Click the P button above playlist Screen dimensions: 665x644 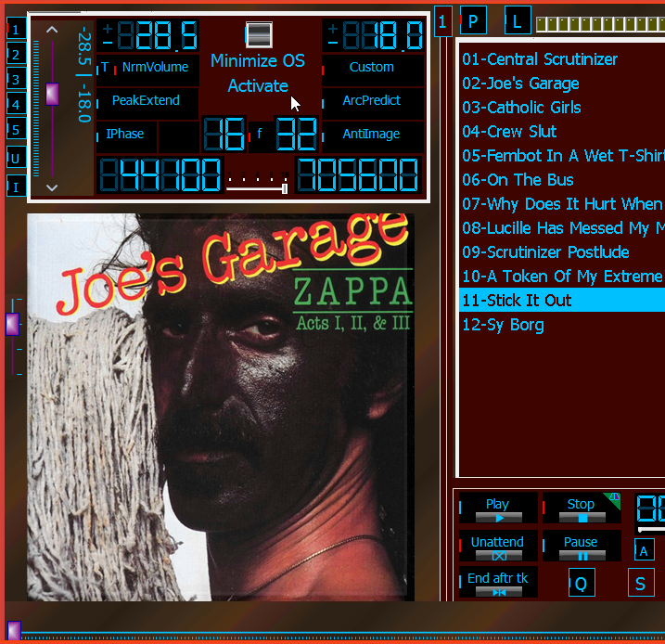coord(473,20)
